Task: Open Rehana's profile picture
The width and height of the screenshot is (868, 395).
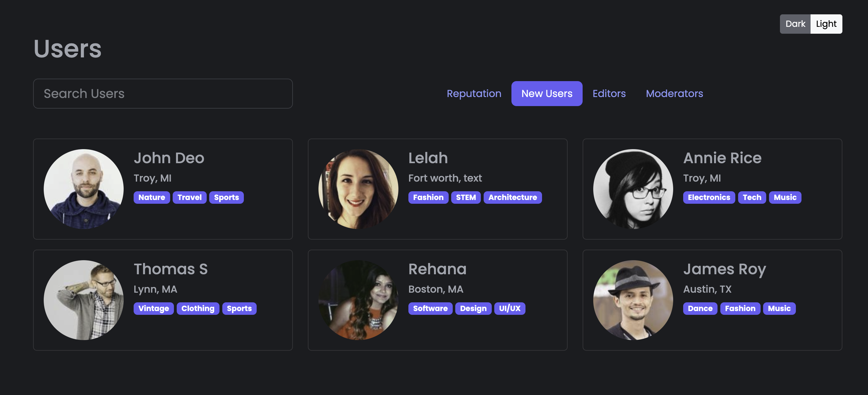Action: [358, 300]
